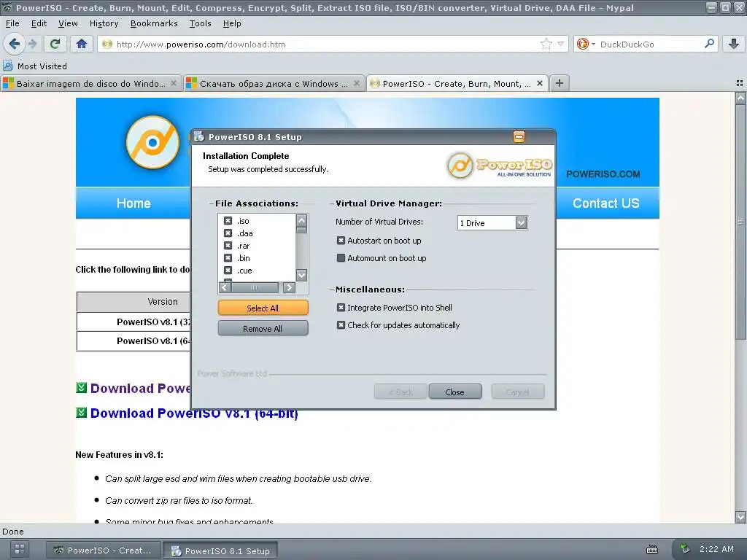Click Close in the setup dialog
The height and width of the screenshot is (560, 747).
coord(455,392)
